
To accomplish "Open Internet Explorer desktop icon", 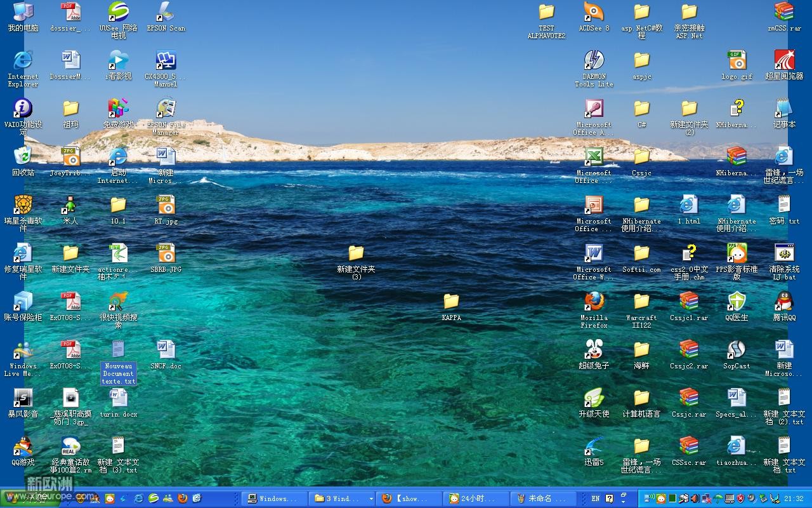I will (x=23, y=68).
